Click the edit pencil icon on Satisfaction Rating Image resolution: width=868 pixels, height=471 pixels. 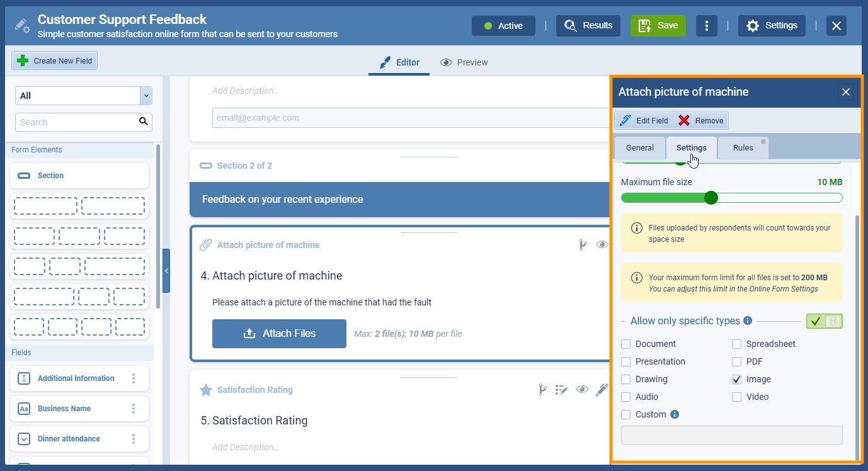(602, 390)
